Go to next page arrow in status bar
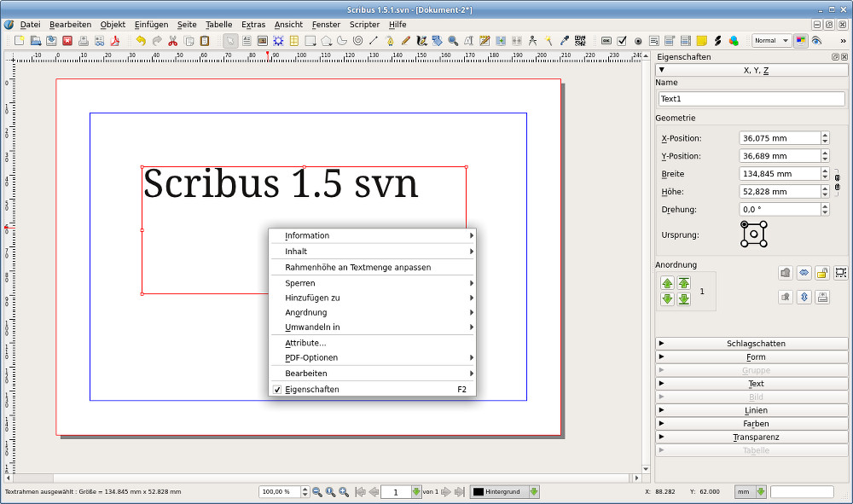This screenshot has width=853, height=504. coord(446,492)
